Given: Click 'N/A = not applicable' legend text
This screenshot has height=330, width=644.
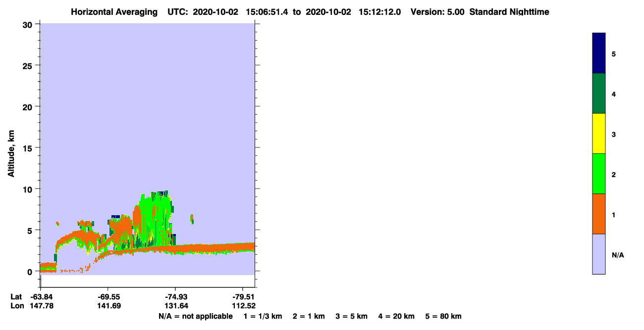Looking at the screenshot, I should [x=195, y=316].
